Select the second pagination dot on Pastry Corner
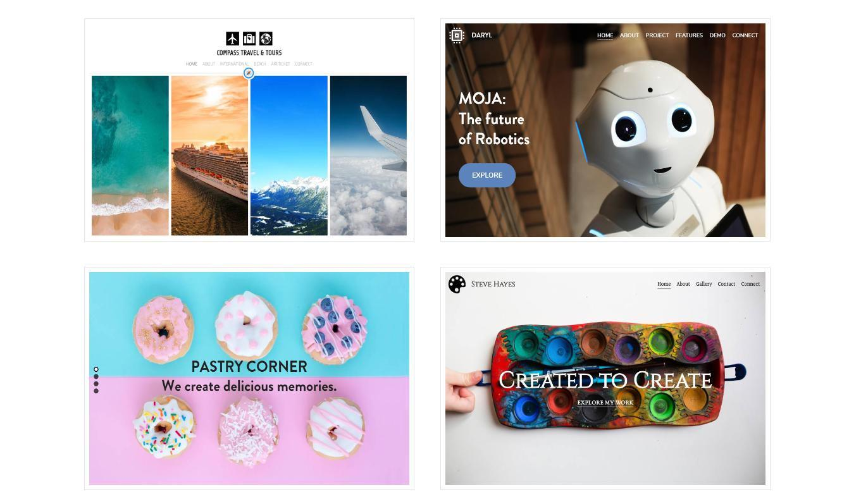 [96, 377]
